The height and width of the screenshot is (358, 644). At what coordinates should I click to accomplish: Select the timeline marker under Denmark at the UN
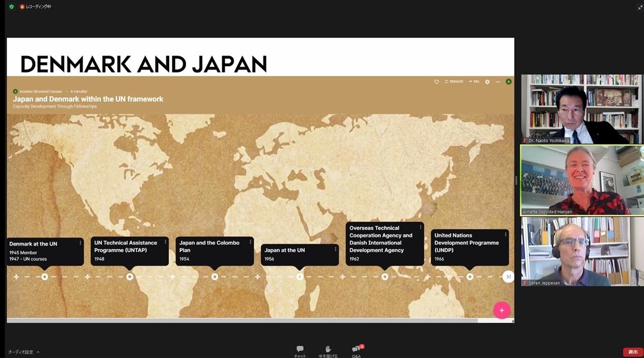pos(44,277)
